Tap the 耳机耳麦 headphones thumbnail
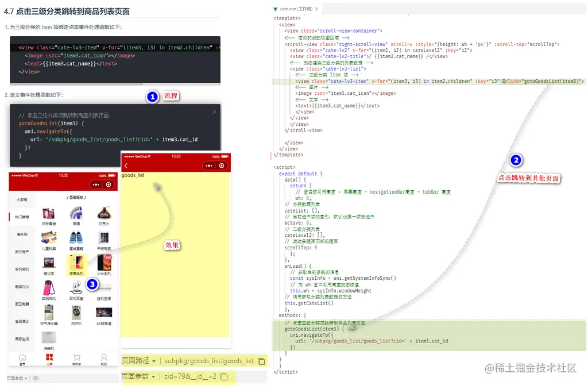 76,288
